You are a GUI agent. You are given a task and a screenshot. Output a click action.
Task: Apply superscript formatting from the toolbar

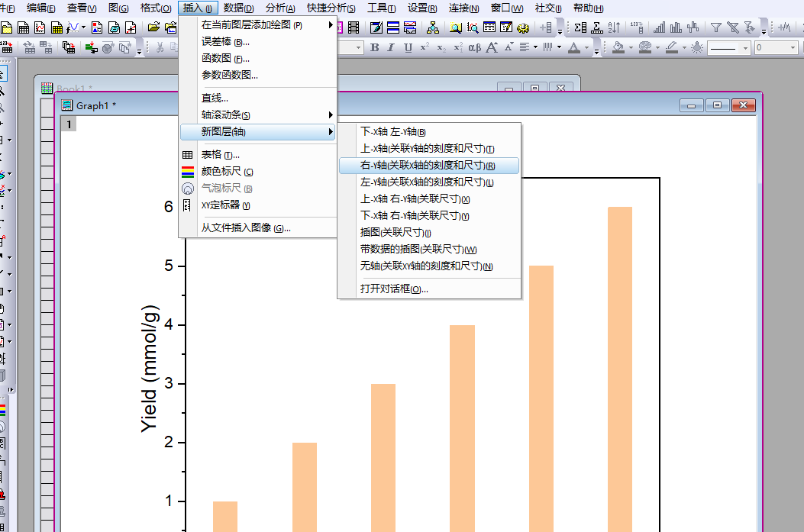(425, 47)
